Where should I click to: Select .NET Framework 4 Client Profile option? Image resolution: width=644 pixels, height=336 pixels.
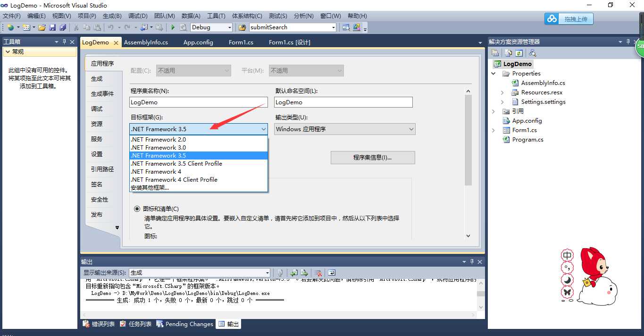(x=199, y=180)
